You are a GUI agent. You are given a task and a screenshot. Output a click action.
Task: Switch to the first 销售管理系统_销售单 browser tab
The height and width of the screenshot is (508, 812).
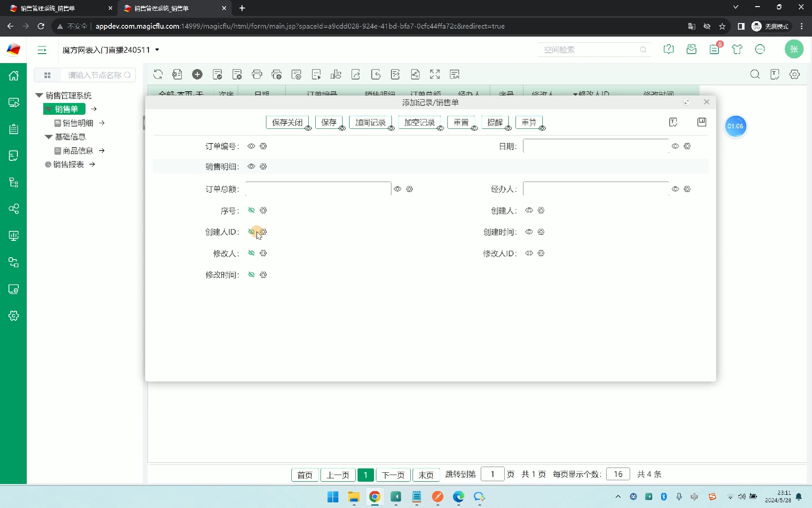point(56,8)
